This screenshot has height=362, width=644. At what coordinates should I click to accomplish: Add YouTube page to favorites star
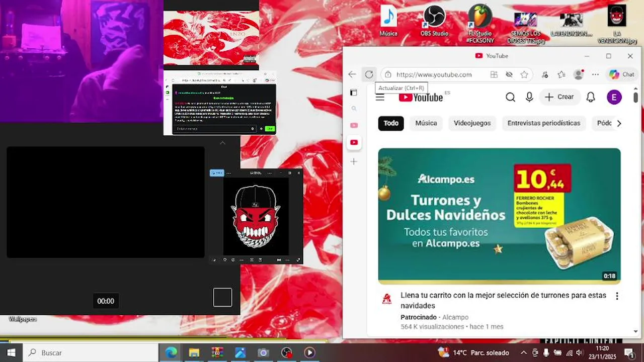coord(524,74)
